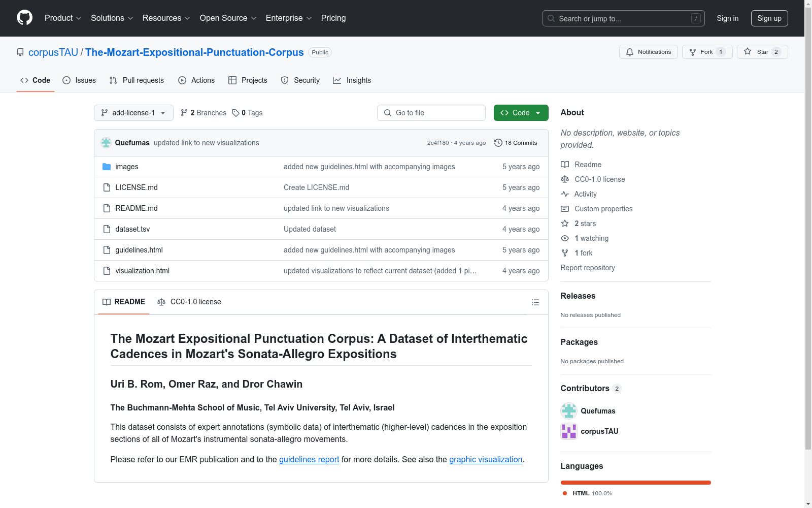Fork this repository
The width and height of the screenshot is (812, 508).
click(707, 52)
